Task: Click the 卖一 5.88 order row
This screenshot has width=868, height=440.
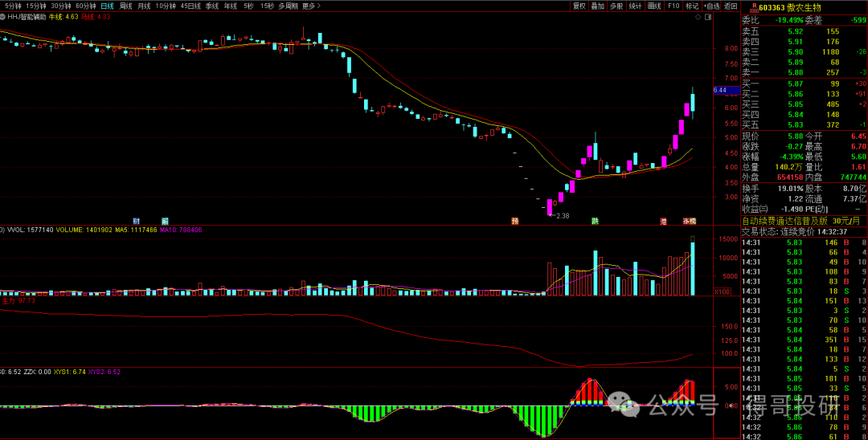Action: point(805,72)
